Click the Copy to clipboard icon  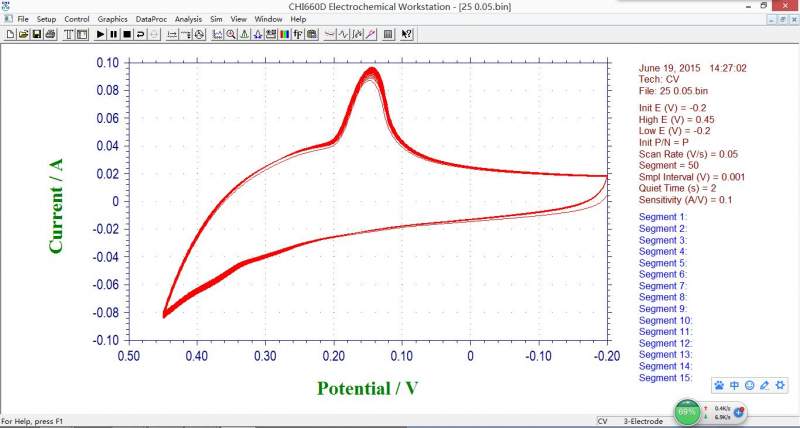point(311,34)
